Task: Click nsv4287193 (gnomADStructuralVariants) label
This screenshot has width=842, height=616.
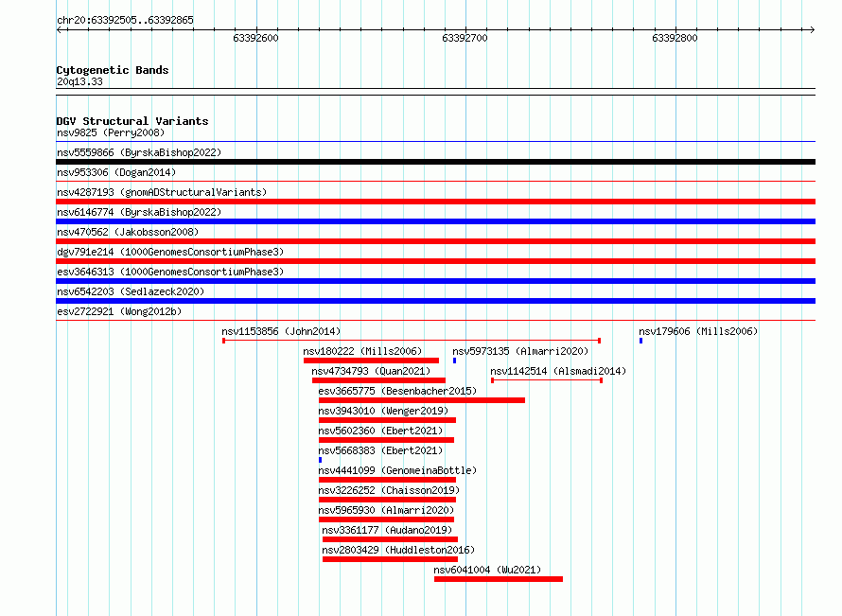Action: 162,192
